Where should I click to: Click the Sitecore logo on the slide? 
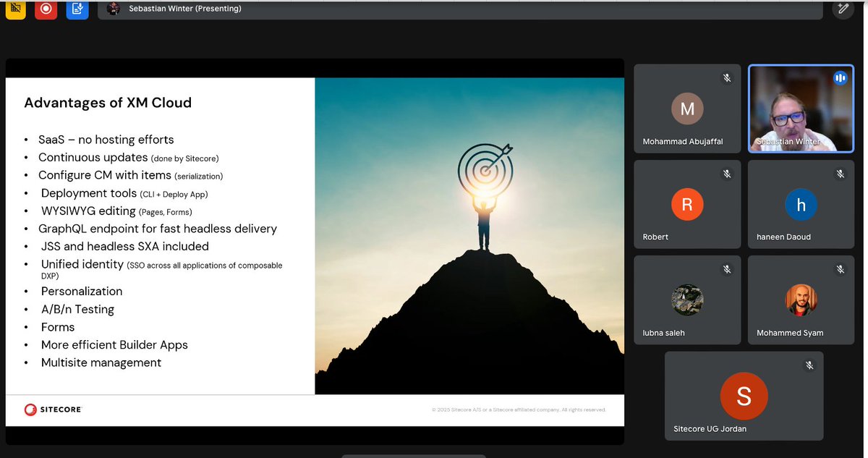click(x=53, y=410)
